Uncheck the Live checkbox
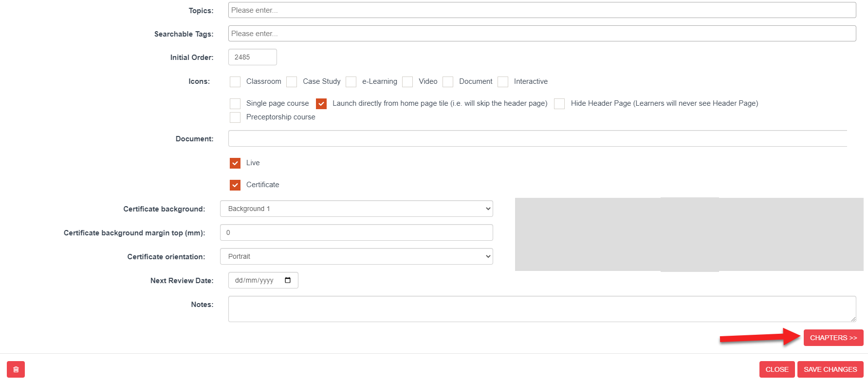 tap(235, 163)
